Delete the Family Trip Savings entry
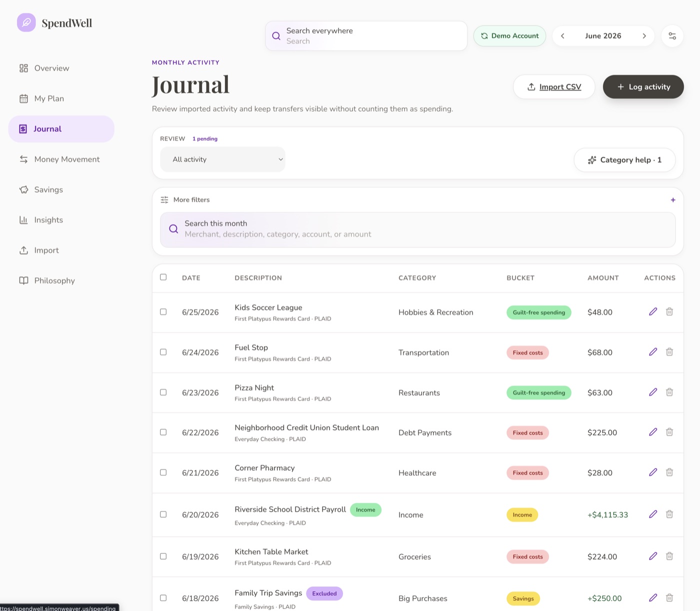The image size is (700, 611). [x=669, y=598]
